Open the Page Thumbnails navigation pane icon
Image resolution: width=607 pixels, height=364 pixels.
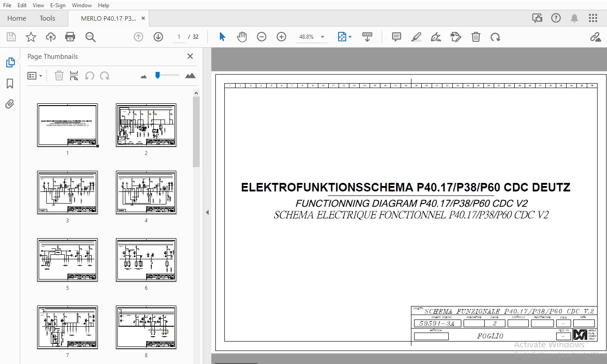tap(10, 63)
